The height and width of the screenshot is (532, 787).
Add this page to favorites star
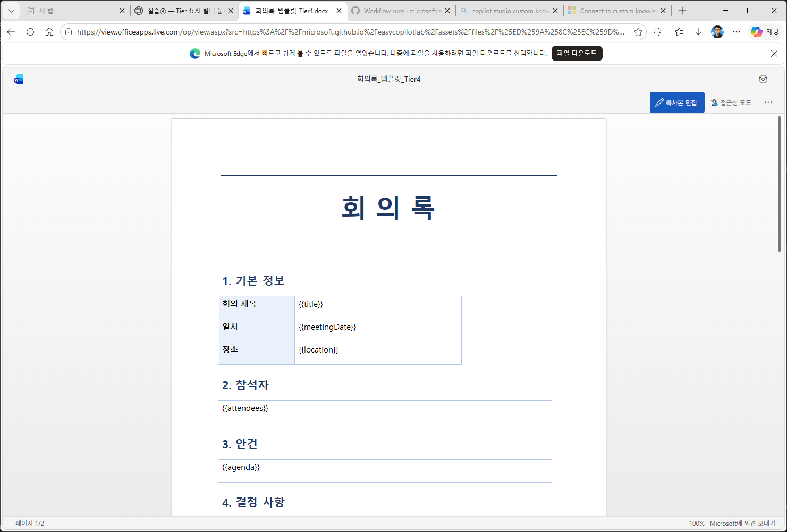point(638,32)
